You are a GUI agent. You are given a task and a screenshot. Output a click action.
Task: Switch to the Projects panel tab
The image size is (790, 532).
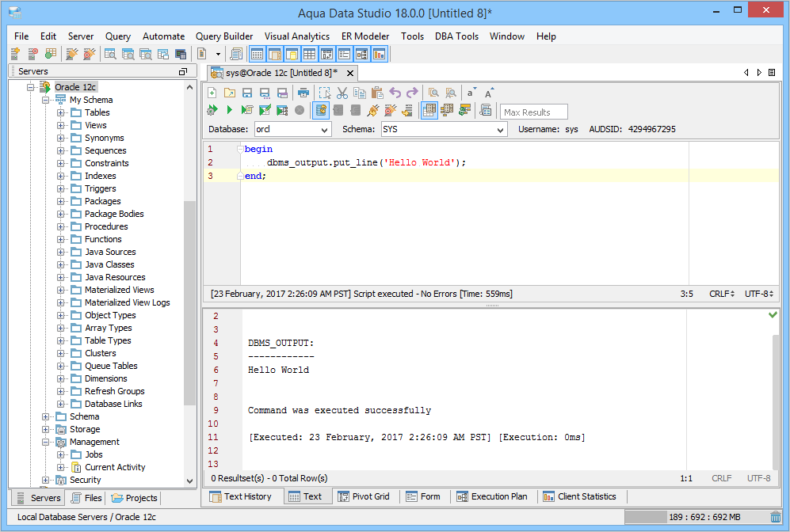click(135, 498)
